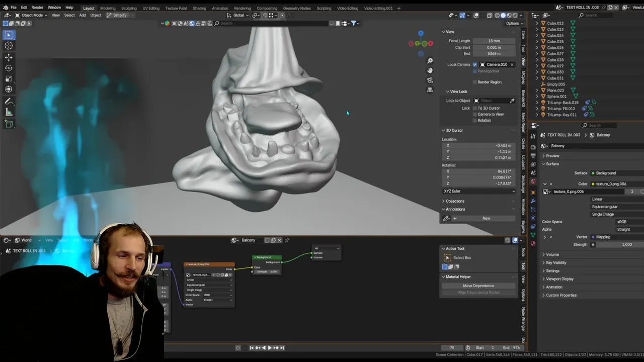Image resolution: width=644 pixels, height=362 pixels.
Task: Enable the Render Region checkbox
Action: tap(474, 82)
